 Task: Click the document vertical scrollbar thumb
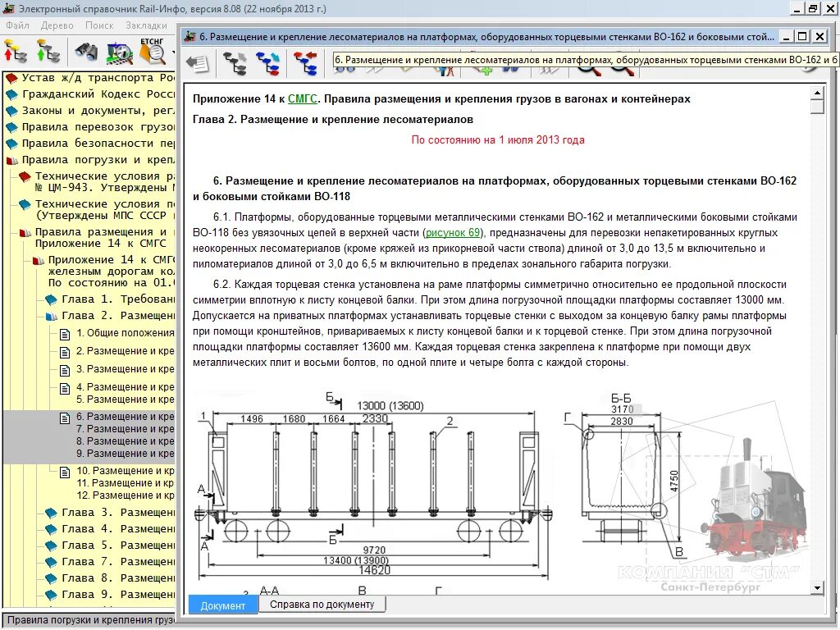pos(817,107)
